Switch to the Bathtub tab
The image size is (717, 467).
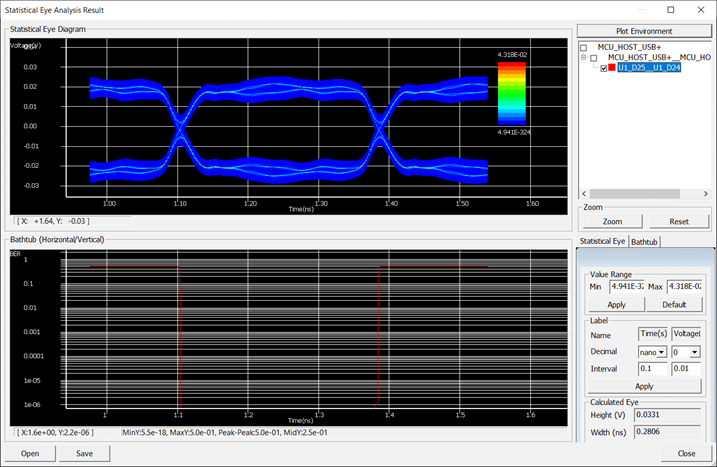point(643,242)
